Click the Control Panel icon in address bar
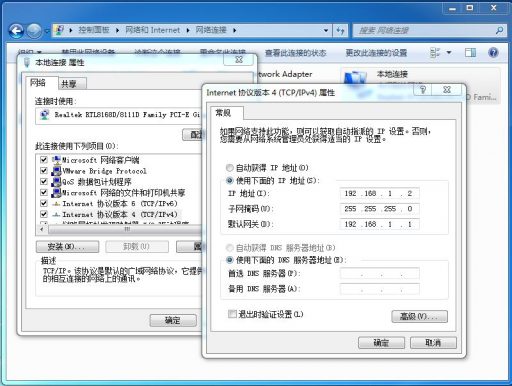512x386 pixels. tap(60, 30)
